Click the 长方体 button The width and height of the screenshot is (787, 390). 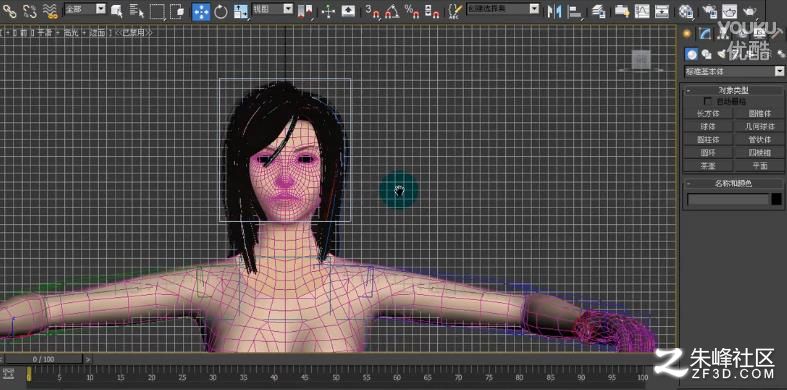coord(708,113)
